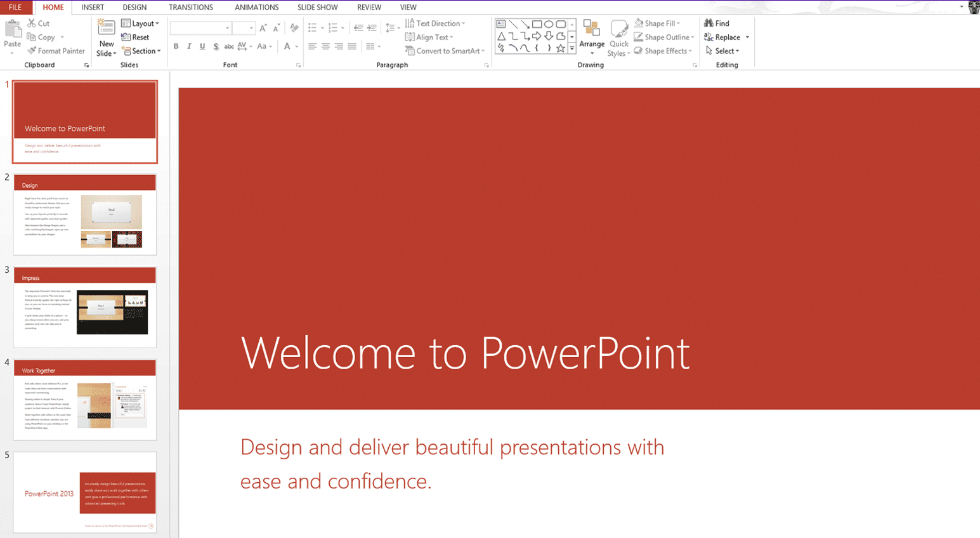Click the Format Painter button
The height and width of the screenshot is (538, 980).
(56, 51)
